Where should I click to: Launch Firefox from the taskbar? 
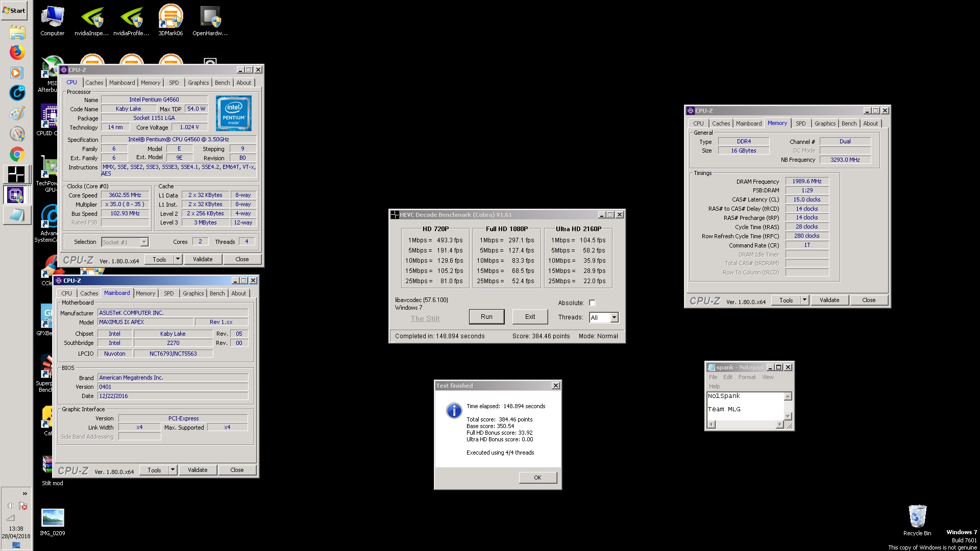17,52
